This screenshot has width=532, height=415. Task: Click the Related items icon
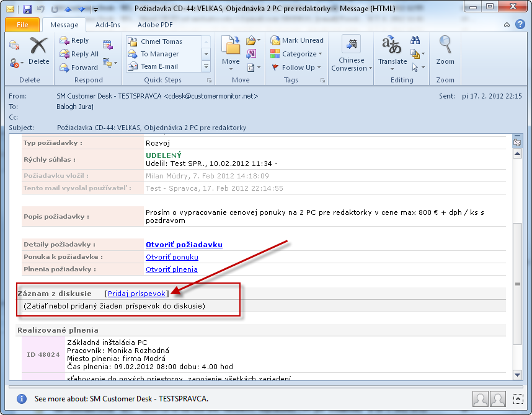pos(417,53)
